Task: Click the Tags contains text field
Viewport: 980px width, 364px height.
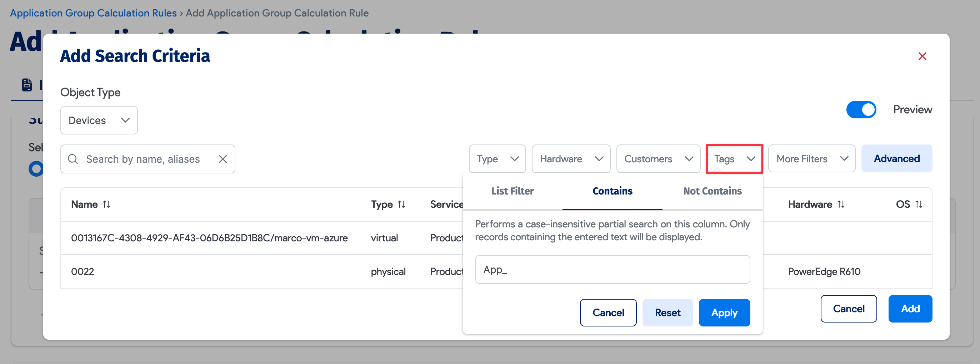Action: [x=612, y=270]
